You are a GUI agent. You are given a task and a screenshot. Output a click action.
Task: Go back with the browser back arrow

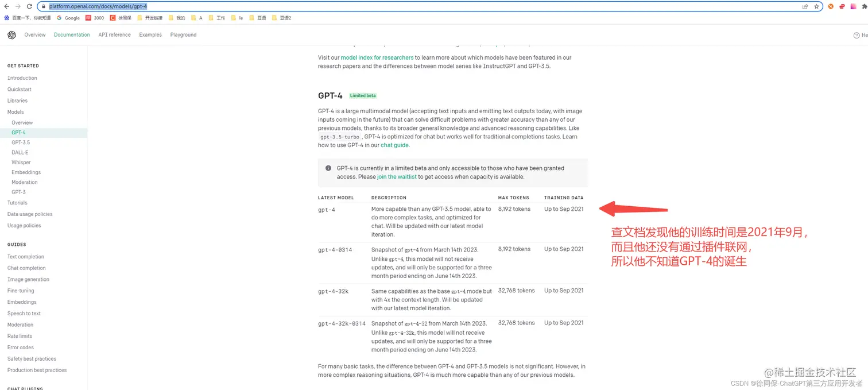click(x=7, y=6)
